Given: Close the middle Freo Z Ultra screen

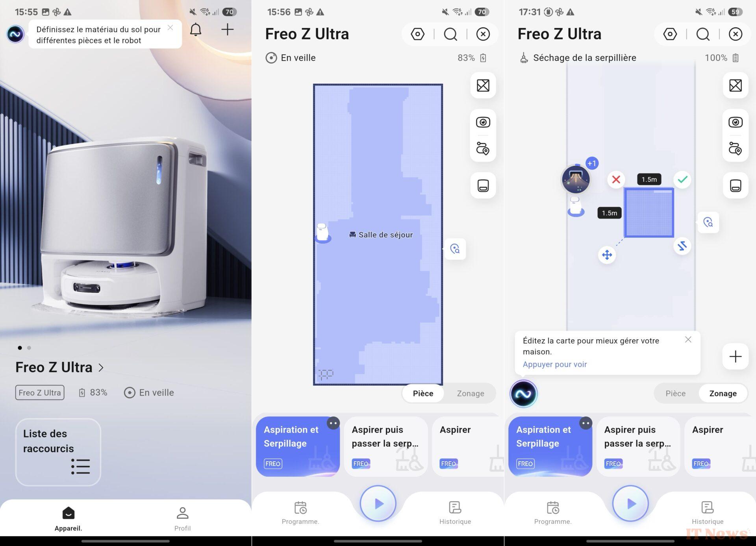Looking at the screenshot, I should [x=483, y=34].
